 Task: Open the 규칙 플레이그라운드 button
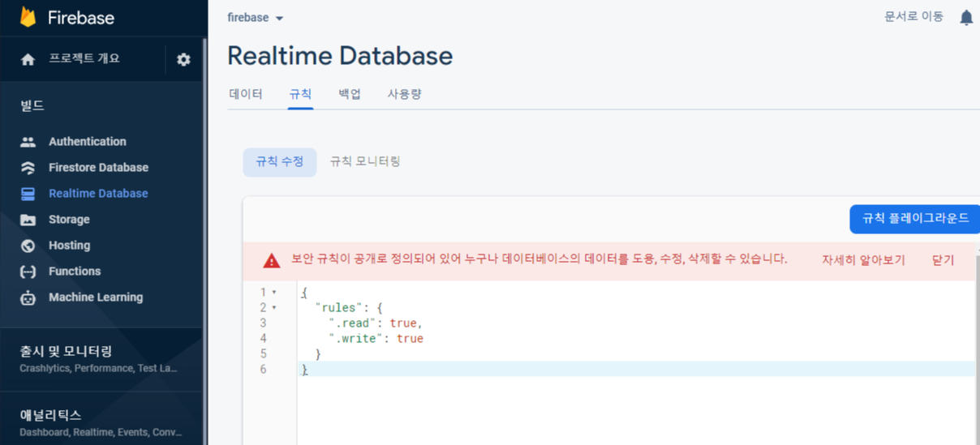click(915, 219)
